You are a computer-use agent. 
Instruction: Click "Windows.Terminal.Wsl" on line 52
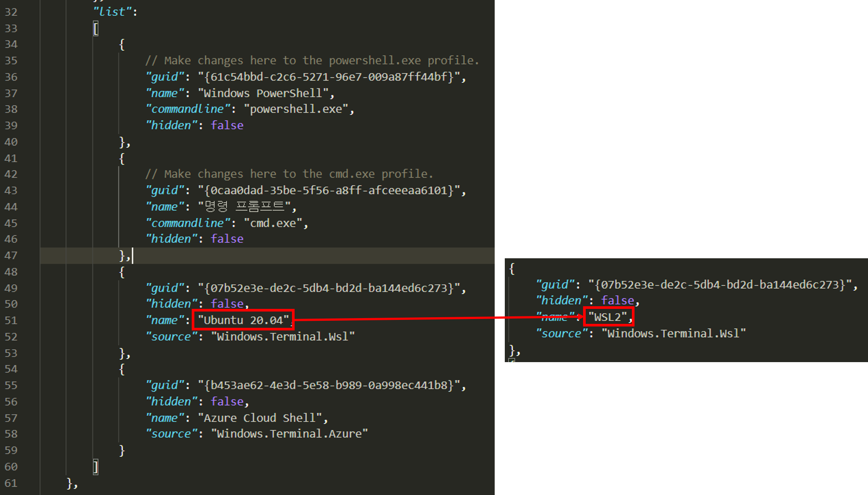click(x=283, y=337)
